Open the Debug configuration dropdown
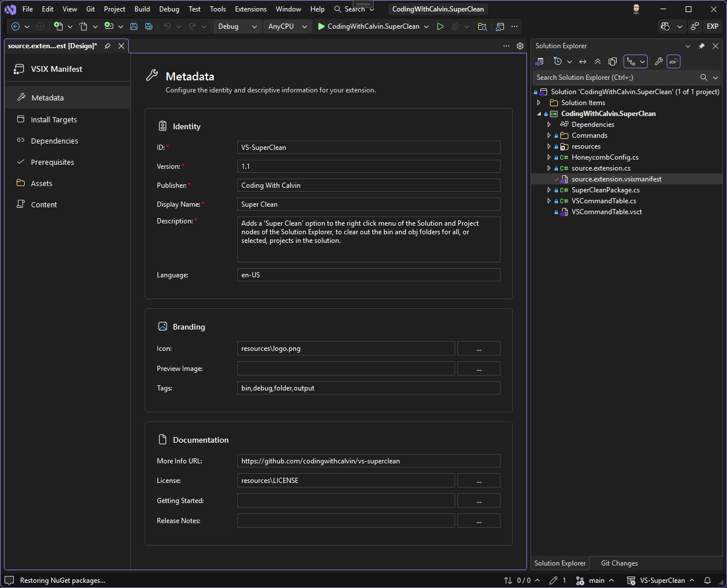Image resolution: width=727 pixels, height=588 pixels. click(237, 26)
